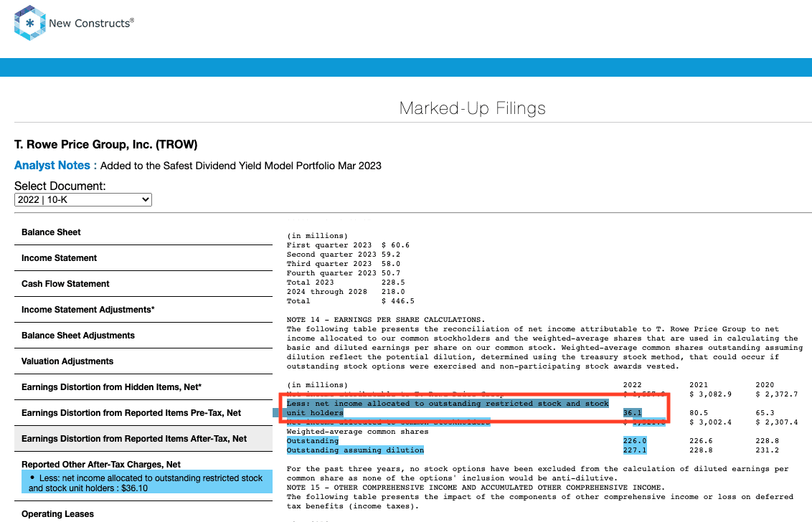
Task: Click the 231.2 diluted shares 2020 value
Action: click(767, 450)
